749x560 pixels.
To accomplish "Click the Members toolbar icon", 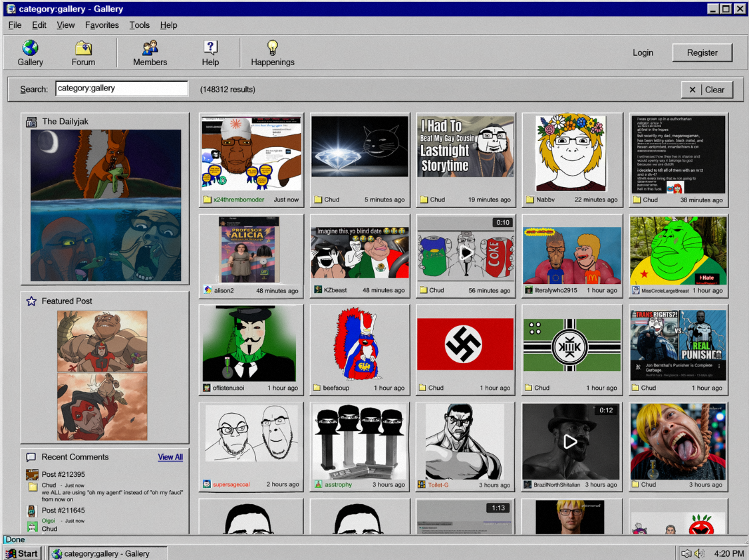I will click(x=150, y=48).
